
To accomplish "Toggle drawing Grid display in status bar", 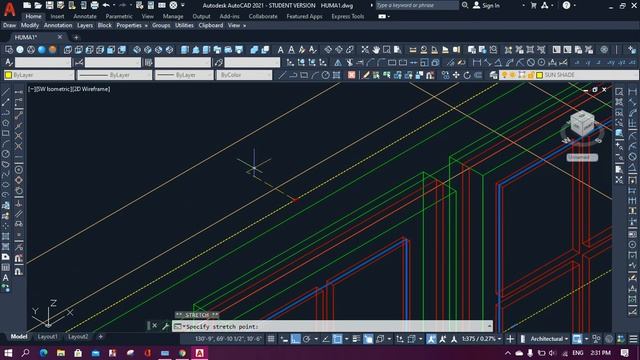I will 271,339.
